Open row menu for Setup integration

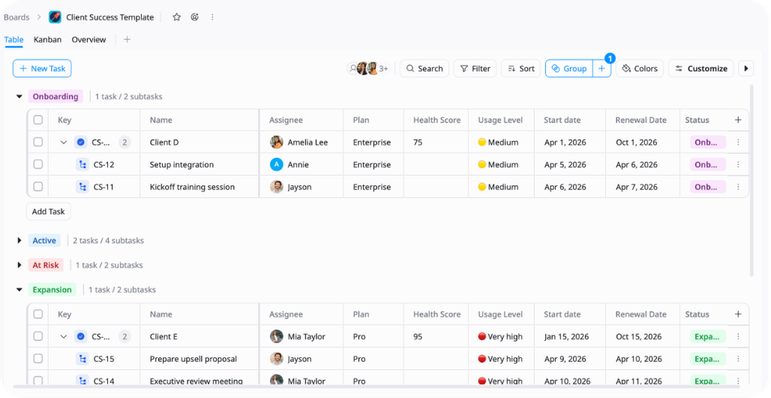tap(738, 165)
